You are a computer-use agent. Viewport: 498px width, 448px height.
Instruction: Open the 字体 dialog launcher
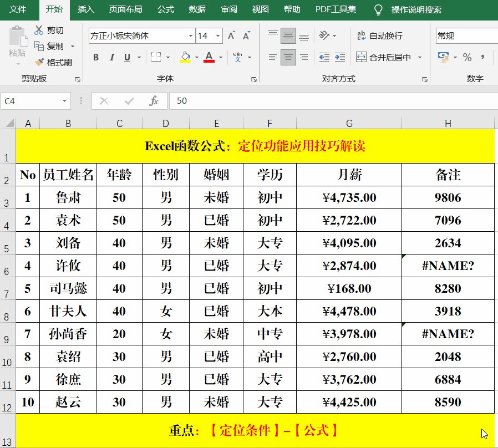254,79
